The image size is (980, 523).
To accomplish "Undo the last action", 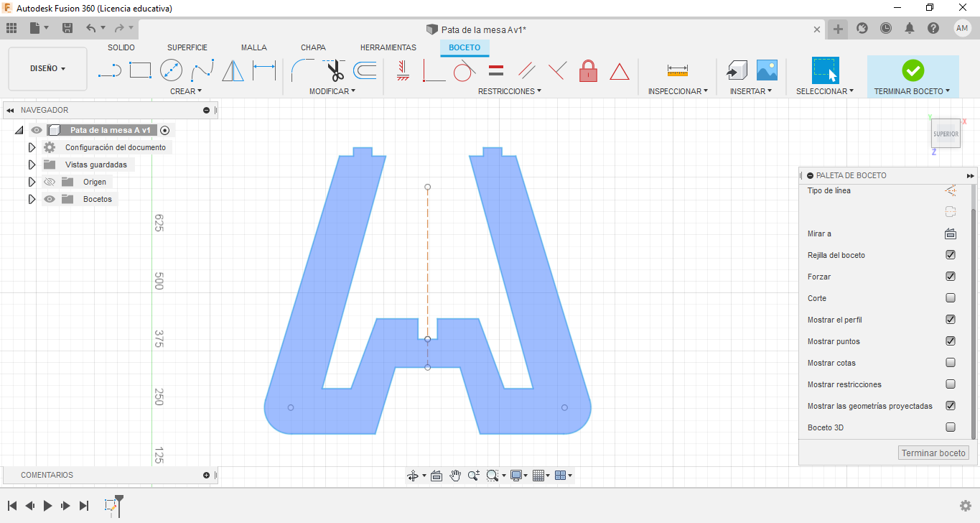I will pyautogui.click(x=91, y=28).
